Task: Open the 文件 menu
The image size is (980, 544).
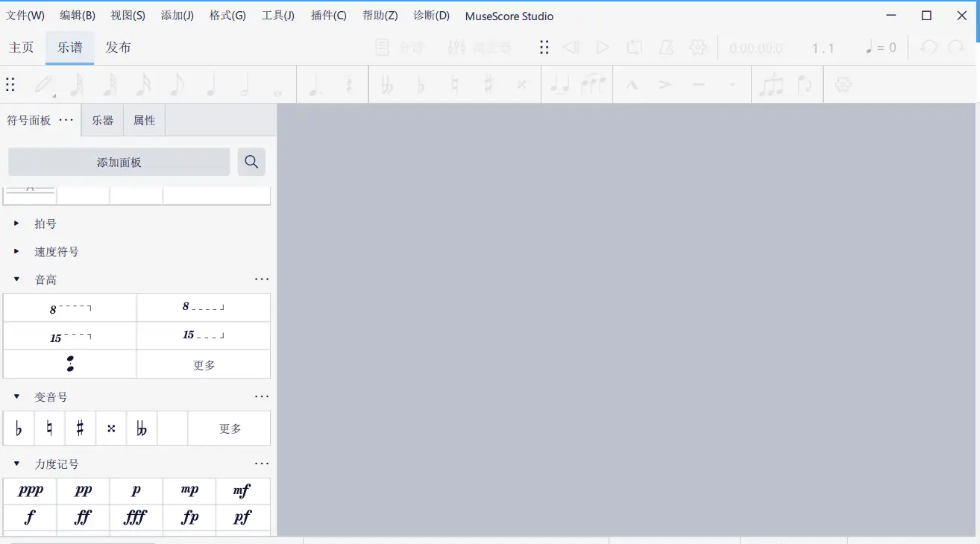Action: (25, 16)
